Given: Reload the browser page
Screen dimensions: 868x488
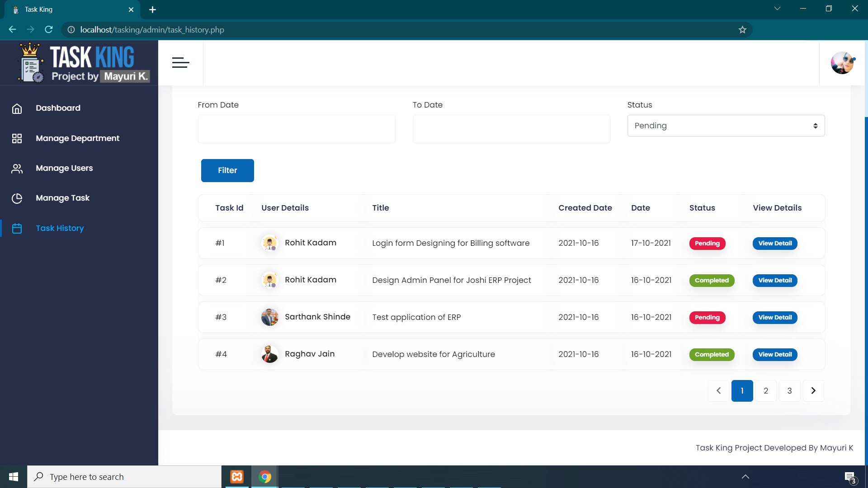Looking at the screenshot, I should 49,30.
